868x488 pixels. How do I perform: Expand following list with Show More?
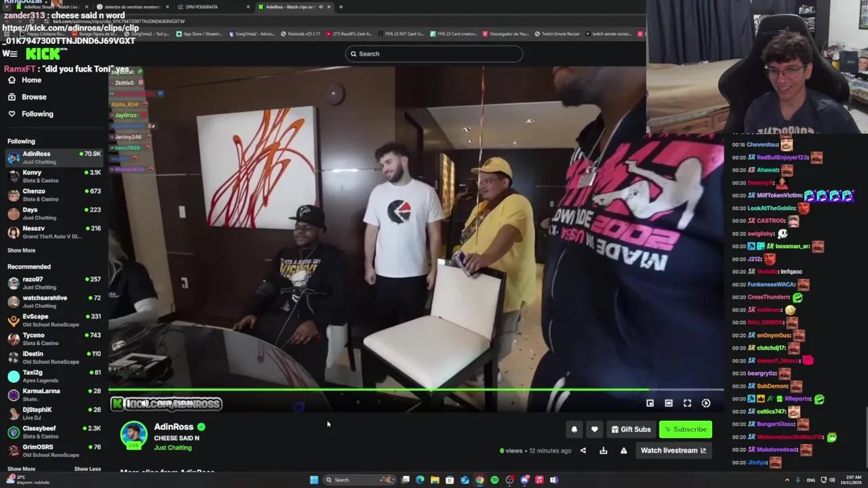pyautogui.click(x=21, y=251)
